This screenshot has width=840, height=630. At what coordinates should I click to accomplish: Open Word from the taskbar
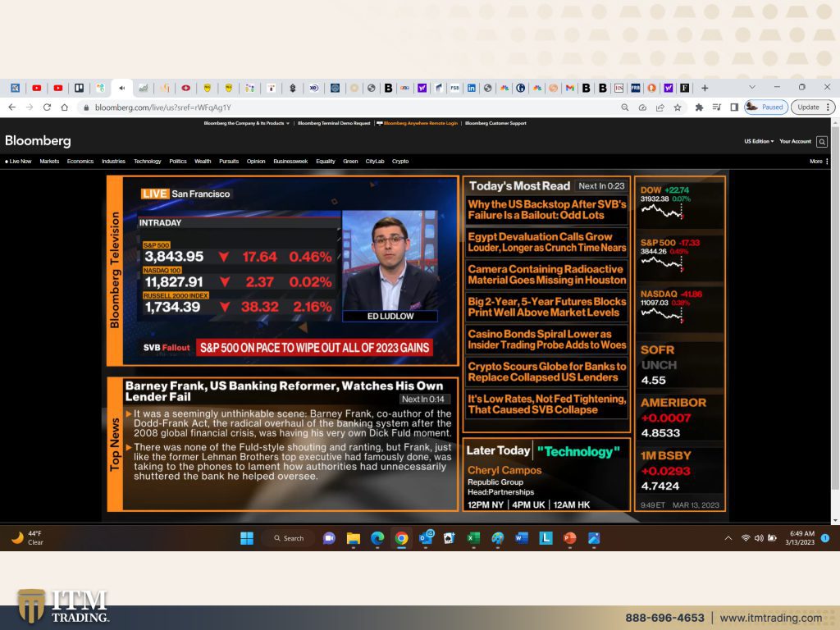[522, 538]
